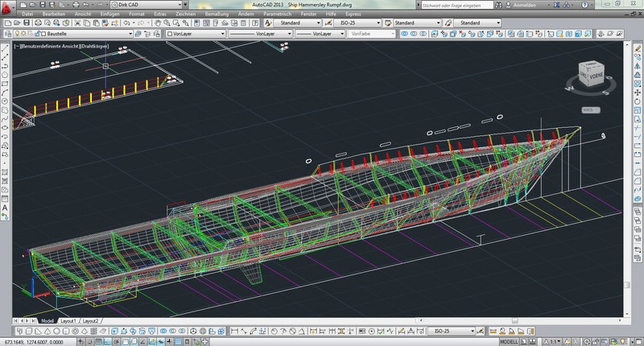Open the annotation scale 1:1 dropdown

pyautogui.click(x=553, y=341)
